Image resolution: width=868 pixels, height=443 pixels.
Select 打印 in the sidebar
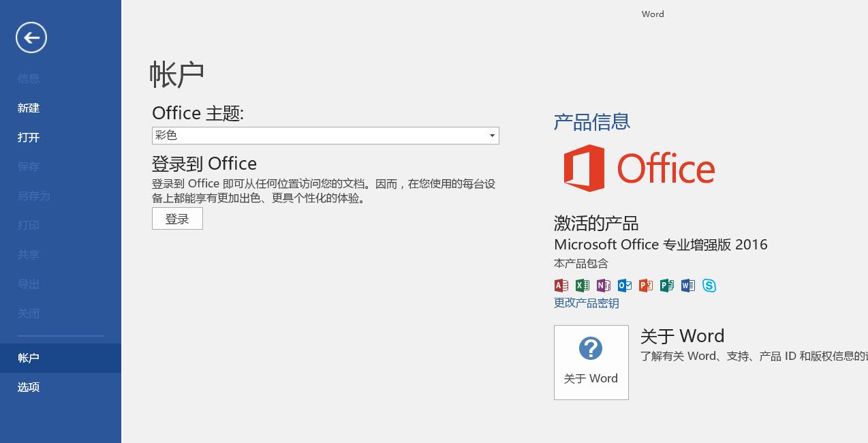point(29,225)
